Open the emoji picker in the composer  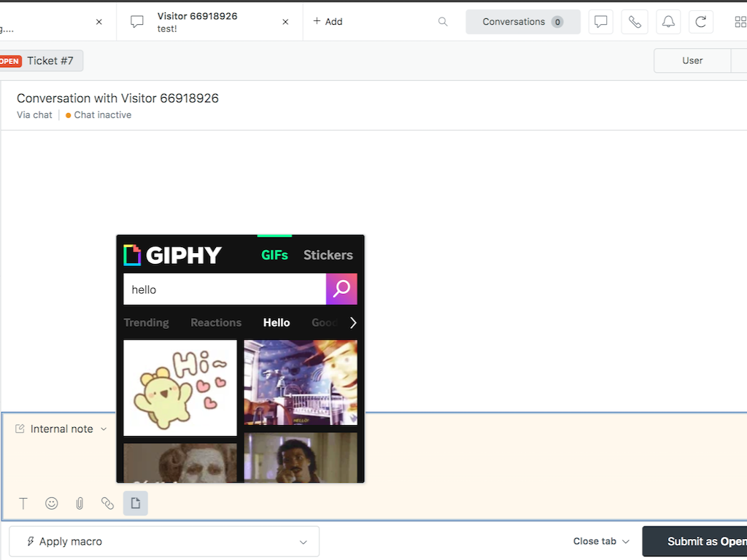tap(51, 503)
